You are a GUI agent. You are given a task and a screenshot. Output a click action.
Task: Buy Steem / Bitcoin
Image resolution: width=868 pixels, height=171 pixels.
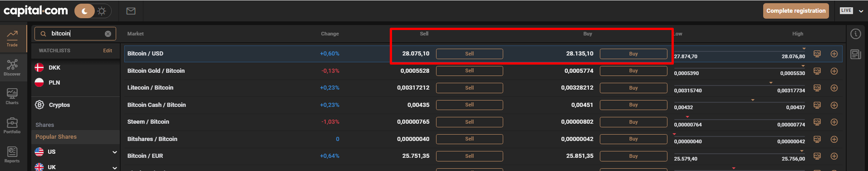point(633,122)
